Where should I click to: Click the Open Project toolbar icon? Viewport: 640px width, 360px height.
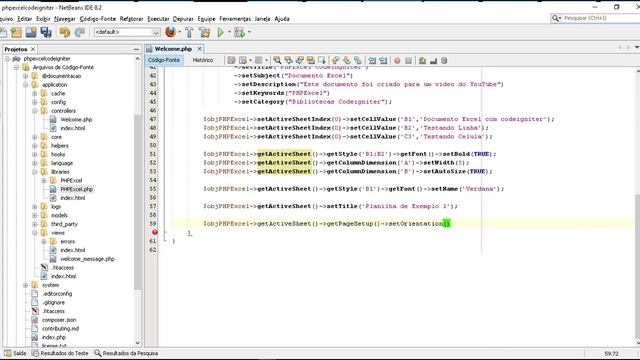click(x=31, y=32)
